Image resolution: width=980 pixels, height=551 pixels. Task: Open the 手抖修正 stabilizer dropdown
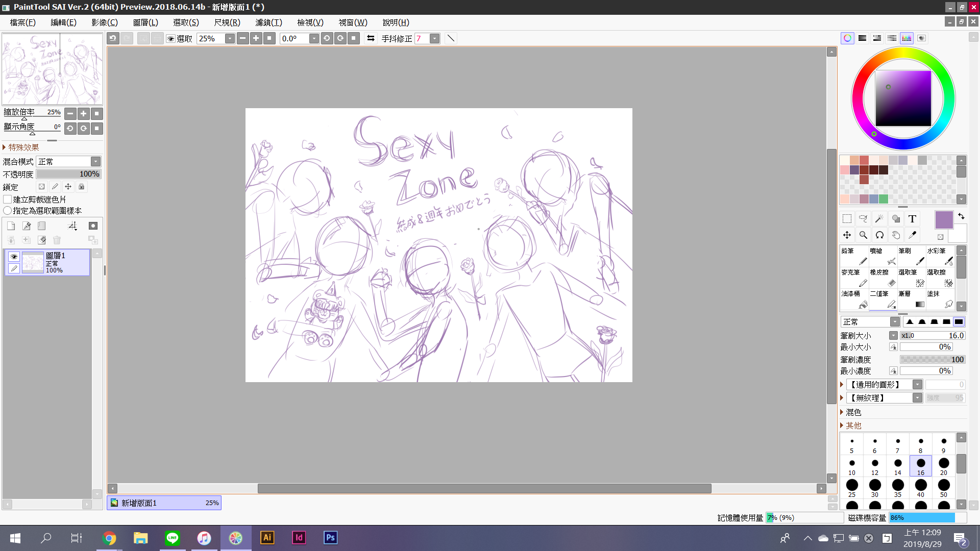point(435,39)
